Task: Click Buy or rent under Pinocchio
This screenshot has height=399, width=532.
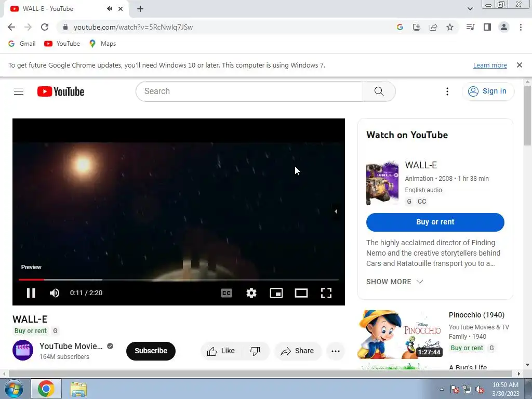Action: coord(467,348)
